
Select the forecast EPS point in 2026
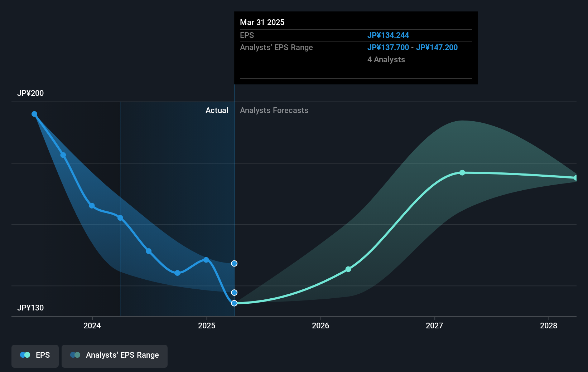[348, 269]
